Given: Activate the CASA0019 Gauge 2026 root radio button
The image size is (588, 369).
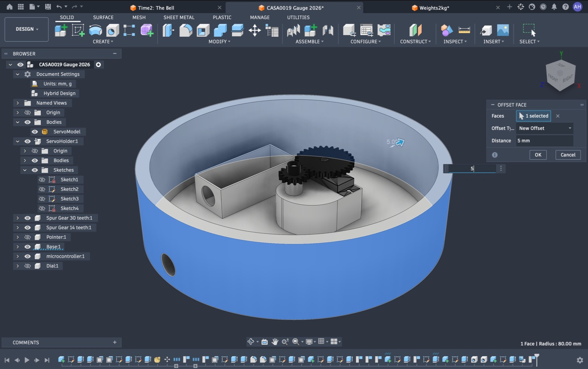Looking at the screenshot, I should [98, 65].
